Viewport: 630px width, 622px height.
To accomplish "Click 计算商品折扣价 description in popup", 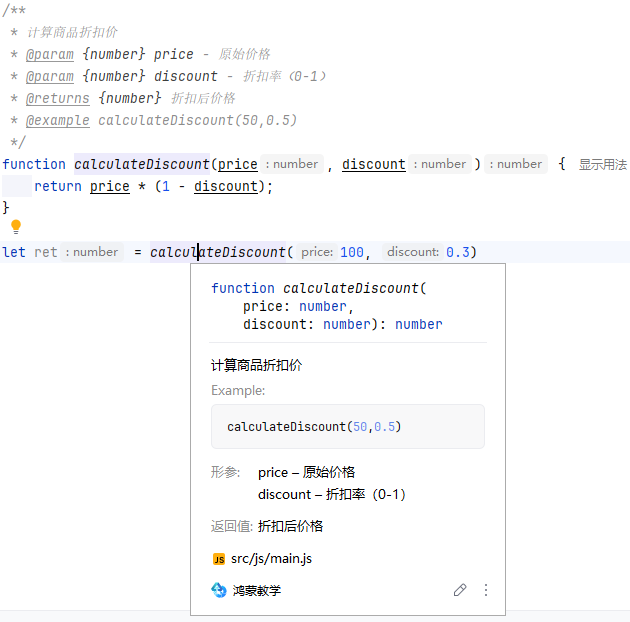I will [256, 365].
